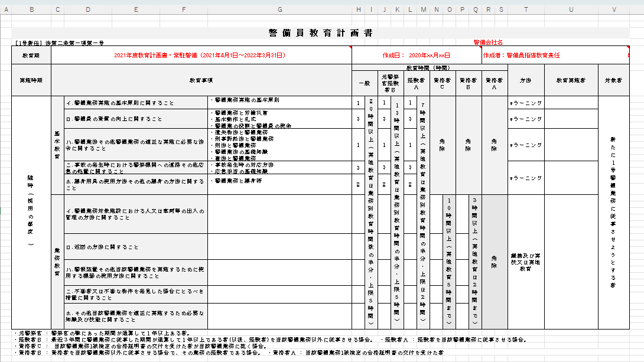Select cell ・警備業務と護身術

pyautogui.click(x=279, y=184)
